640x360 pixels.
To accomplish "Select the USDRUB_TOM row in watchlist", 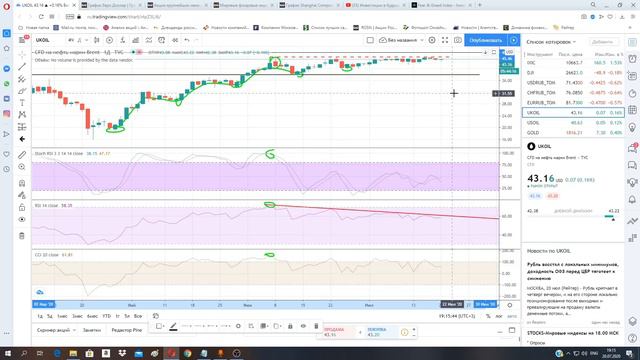I will pos(573,82).
